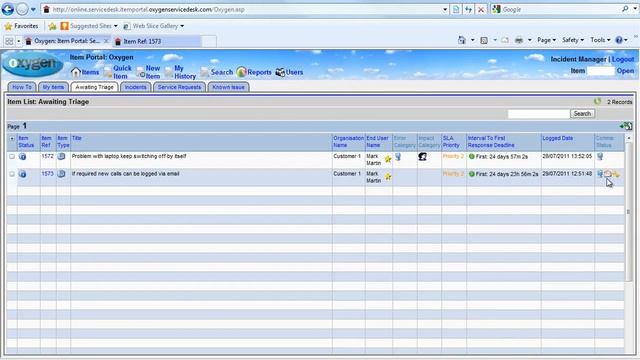This screenshot has width=640, height=360.
Task: Click the first comms status icon in row 1573
Action: tap(600, 174)
